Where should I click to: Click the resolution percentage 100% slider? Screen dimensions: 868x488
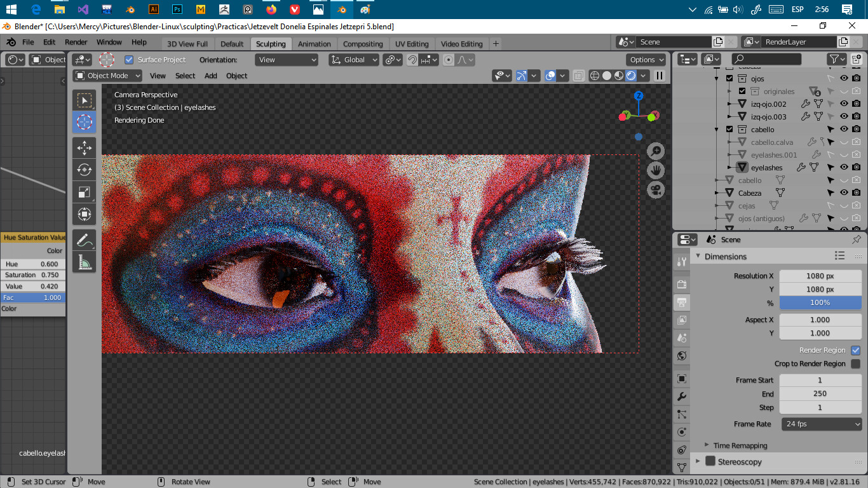click(x=820, y=302)
